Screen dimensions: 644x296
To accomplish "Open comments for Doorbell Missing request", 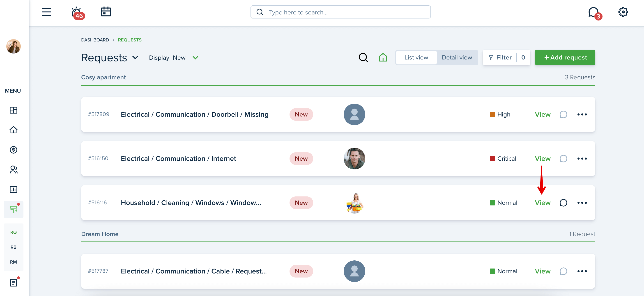I will coord(563,114).
